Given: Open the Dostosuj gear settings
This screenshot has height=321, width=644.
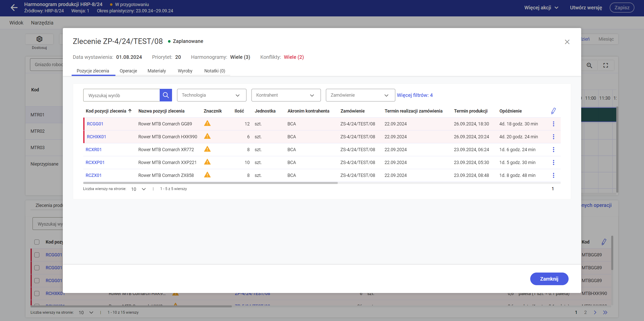Looking at the screenshot, I should (x=39, y=39).
